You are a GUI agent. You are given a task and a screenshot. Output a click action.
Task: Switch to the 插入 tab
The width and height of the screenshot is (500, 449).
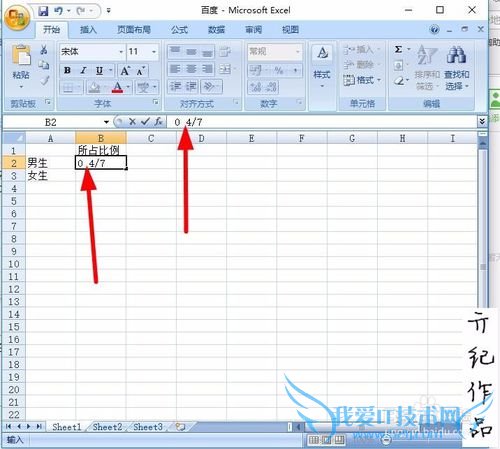(x=88, y=30)
